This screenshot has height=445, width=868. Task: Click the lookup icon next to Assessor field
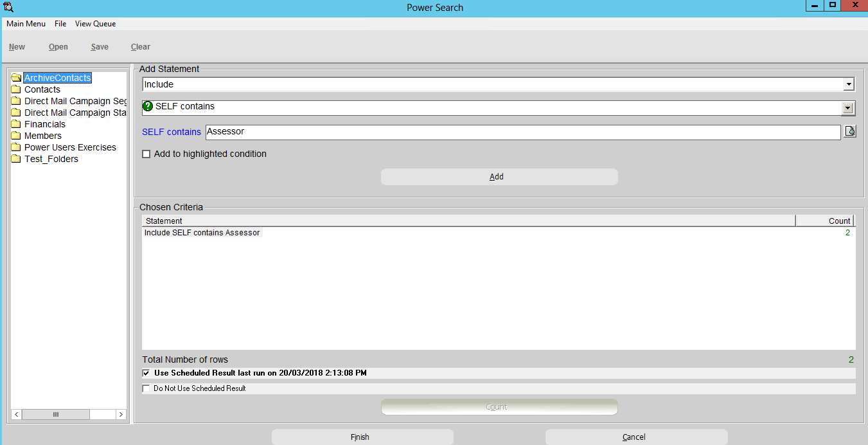pyautogui.click(x=849, y=132)
